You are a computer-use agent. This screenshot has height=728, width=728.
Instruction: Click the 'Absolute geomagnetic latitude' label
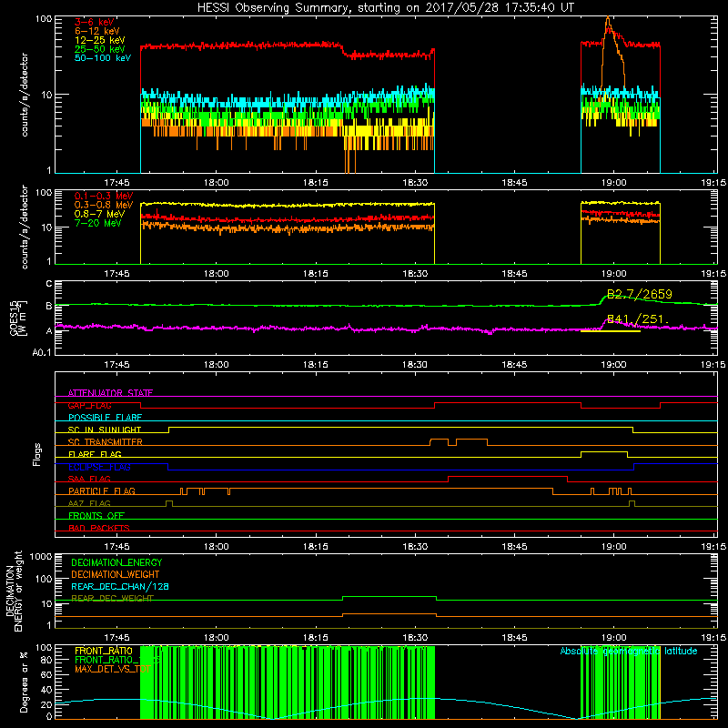(629, 651)
